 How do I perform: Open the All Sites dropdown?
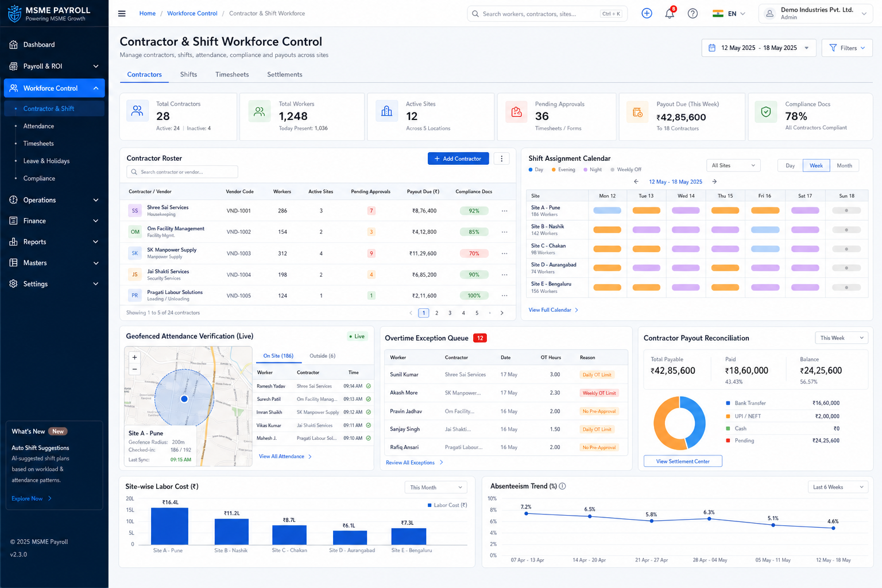pos(733,165)
